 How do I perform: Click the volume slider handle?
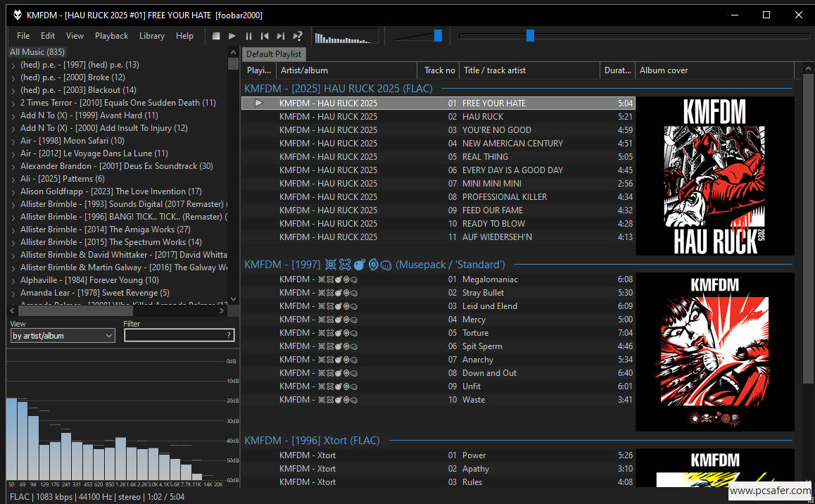438,36
